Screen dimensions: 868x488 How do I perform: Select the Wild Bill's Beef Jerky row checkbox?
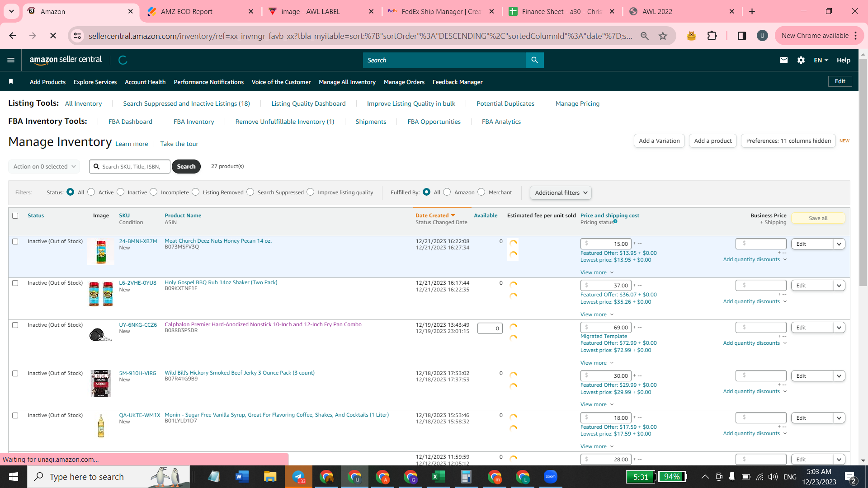pyautogui.click(x=15, y=373)
